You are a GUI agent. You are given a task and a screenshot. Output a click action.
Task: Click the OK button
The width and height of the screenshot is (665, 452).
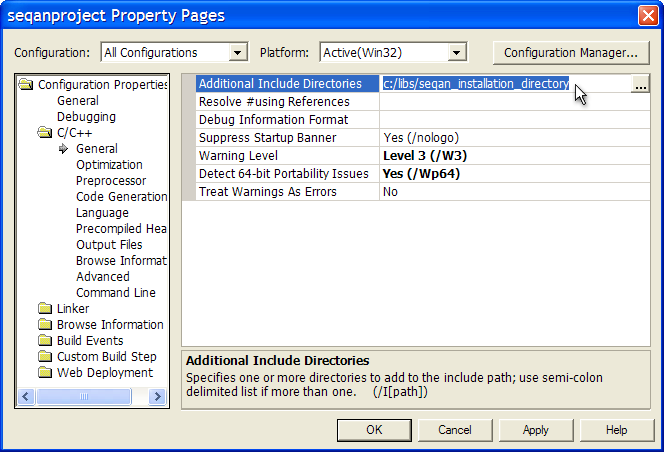pos(374,430)
